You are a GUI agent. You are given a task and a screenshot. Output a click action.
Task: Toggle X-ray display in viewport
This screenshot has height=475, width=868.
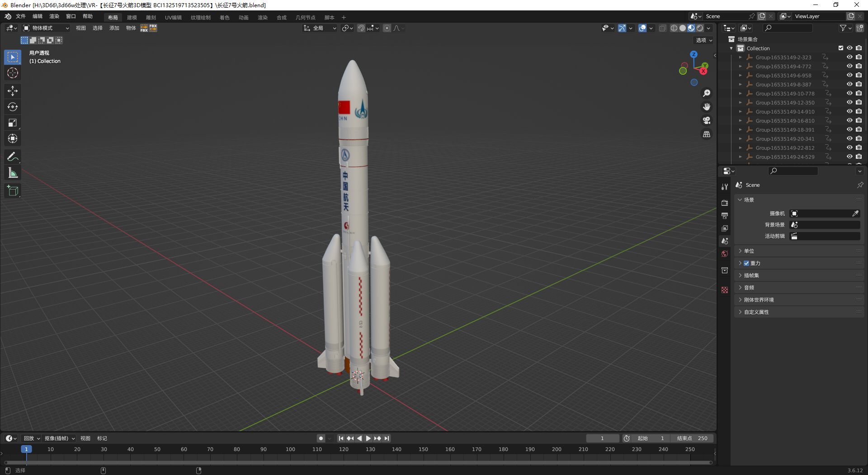click(x=663, y=28)
